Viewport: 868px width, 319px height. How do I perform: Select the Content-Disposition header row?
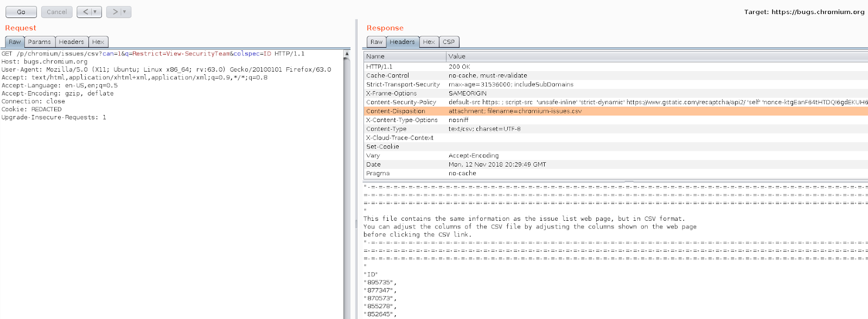(616, 111)
